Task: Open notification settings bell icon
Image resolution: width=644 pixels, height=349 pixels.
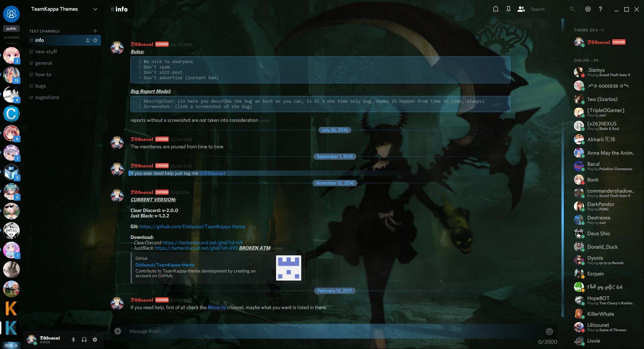Action: [495, 9]
